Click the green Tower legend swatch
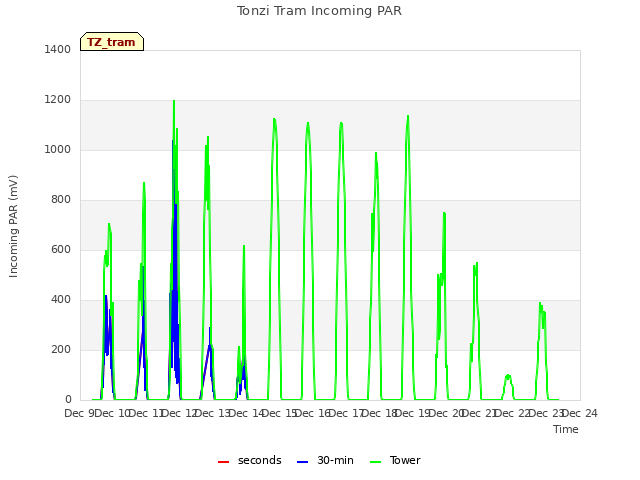 [375, 462]
